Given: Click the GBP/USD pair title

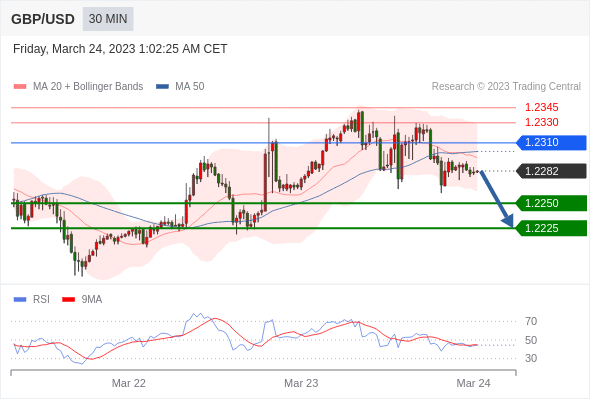Looking at the screenshot, I should click(43, 19).
